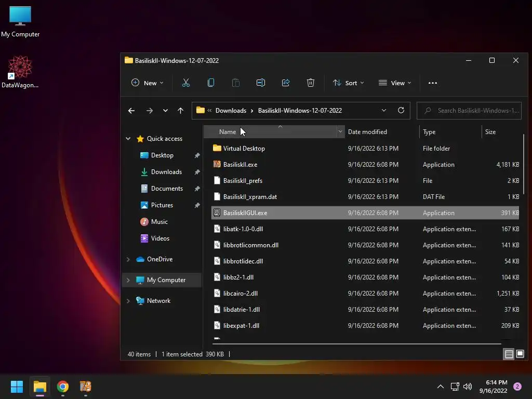Select libbrotlidec.dll file
Image resolution: width=532 pixels, height=399 pixels.
243,261
